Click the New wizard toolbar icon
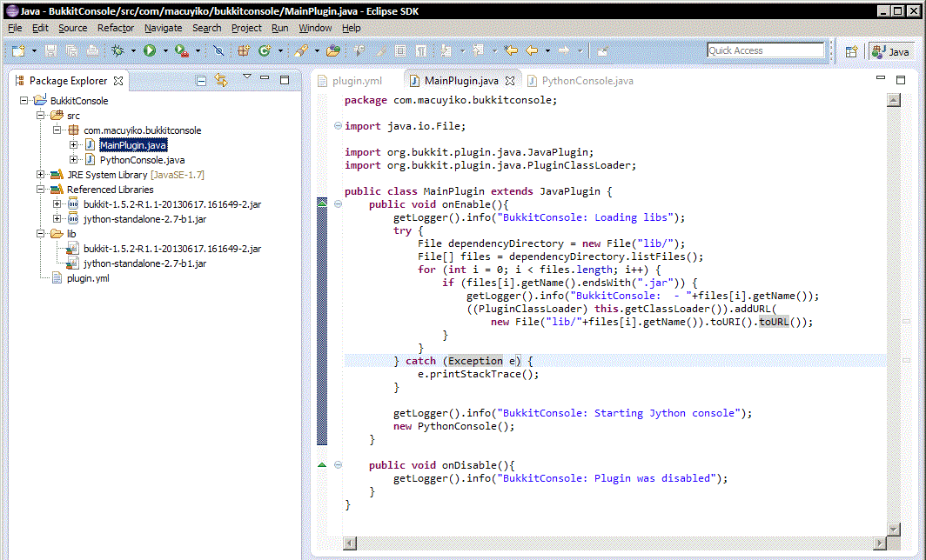 tap(18, 50)
